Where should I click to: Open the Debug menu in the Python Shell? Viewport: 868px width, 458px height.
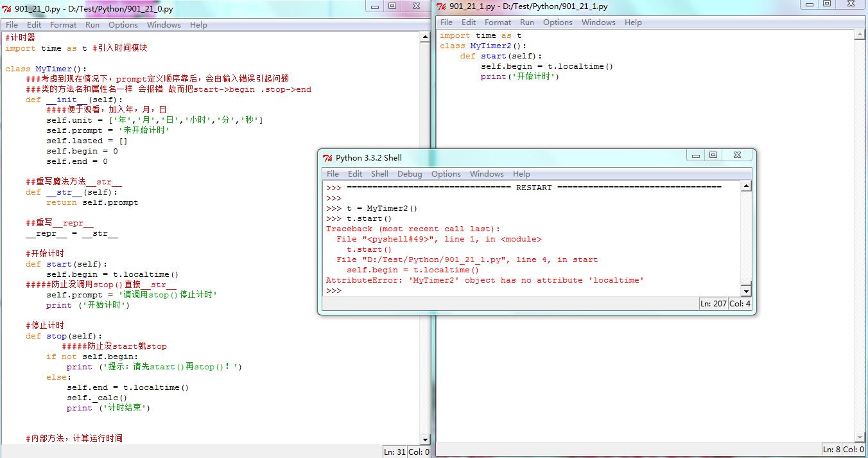click(x=410, y=174)
